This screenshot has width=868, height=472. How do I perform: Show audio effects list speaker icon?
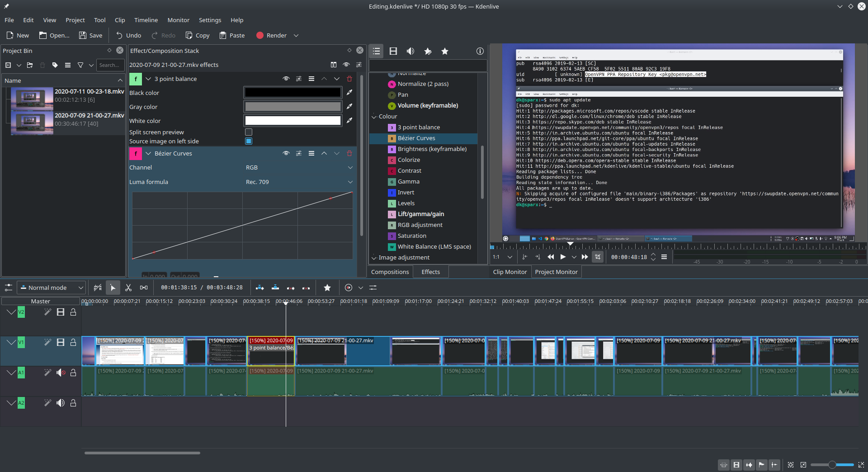coord(410,51)
